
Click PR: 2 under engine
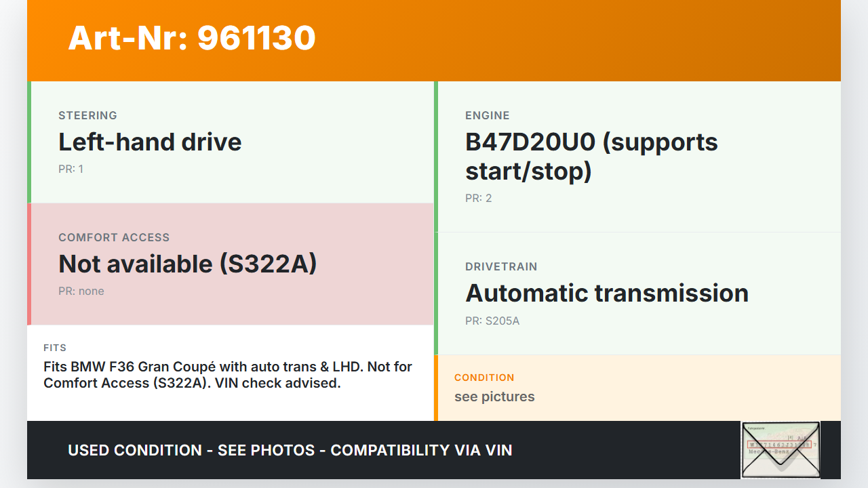(x=478, y=198)
